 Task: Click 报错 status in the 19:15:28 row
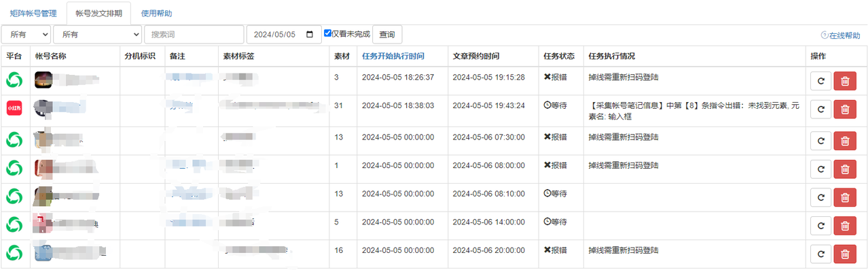click(555, 78)
